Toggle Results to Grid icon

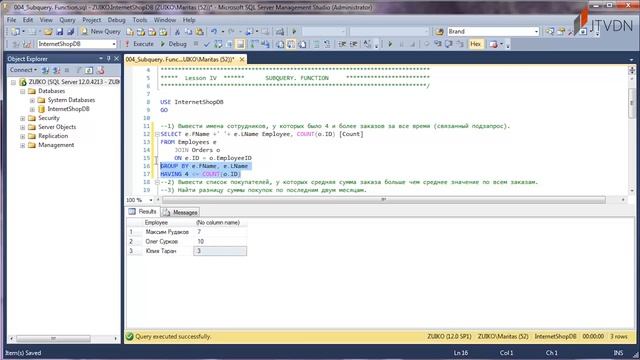[x=291, y=44]
